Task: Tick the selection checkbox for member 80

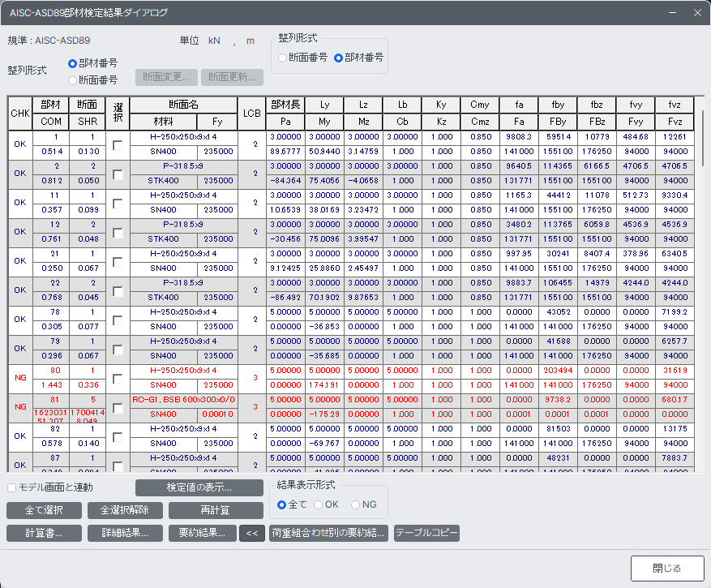Action: tap(118, 379)
